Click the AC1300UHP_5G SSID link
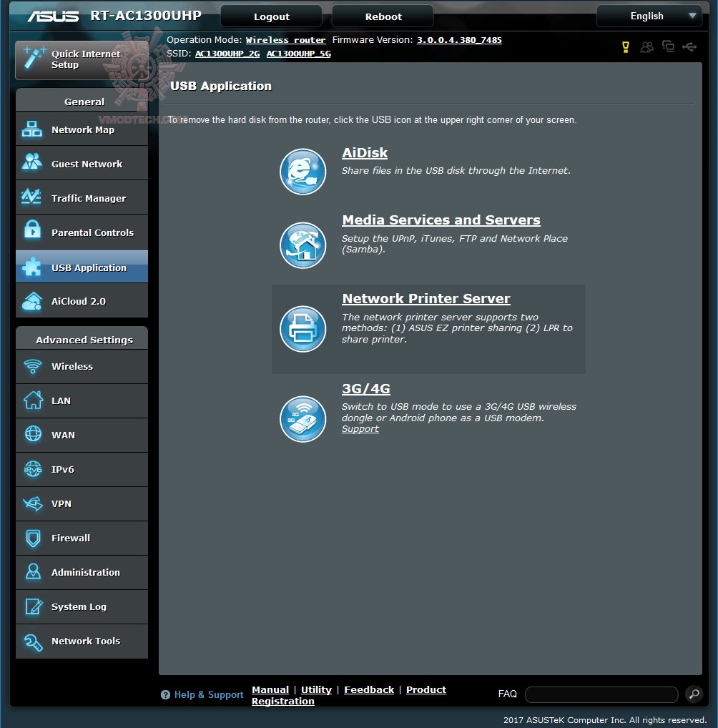Screen dimensions: 718x728 (x=299, y=54)
